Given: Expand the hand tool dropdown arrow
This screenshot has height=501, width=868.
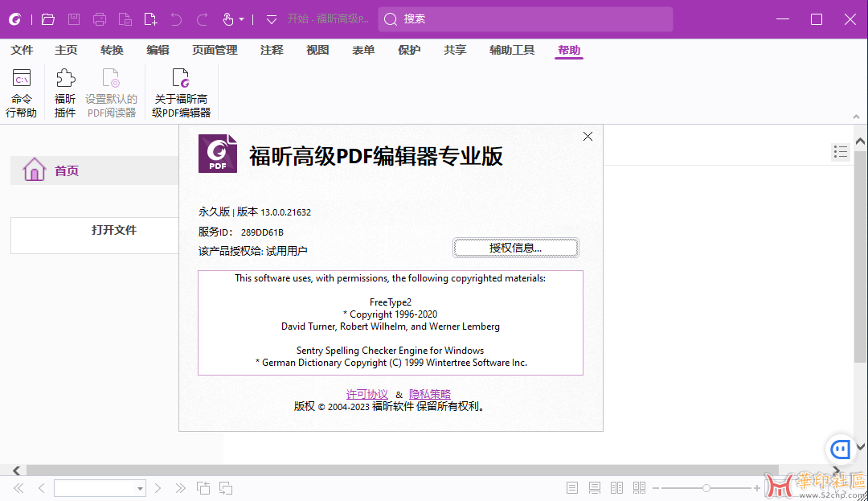Looking at the screenshot, I should pos(241,19).
